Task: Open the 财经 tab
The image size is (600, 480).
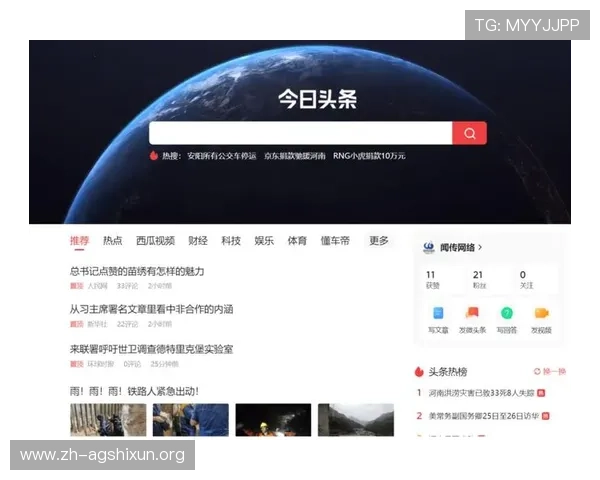Action: (x=198, y=241)
